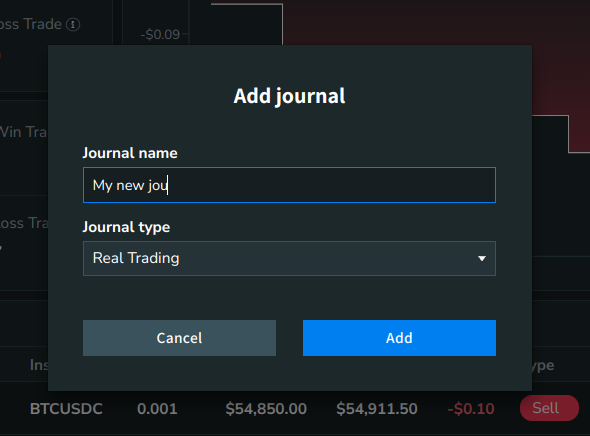590x436 pixels.
Task: Click the Journal type label
Action: coord(126,227)
